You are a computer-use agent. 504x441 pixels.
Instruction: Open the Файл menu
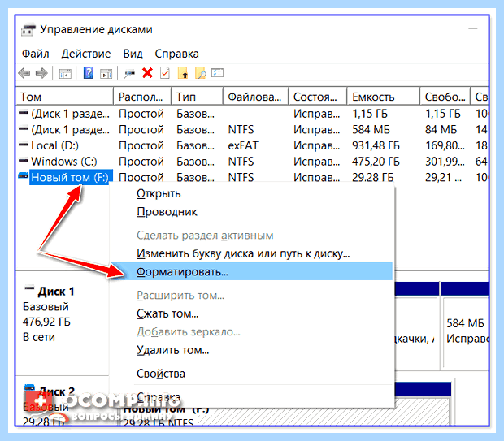pyautogui.click(x=35, y=54)
